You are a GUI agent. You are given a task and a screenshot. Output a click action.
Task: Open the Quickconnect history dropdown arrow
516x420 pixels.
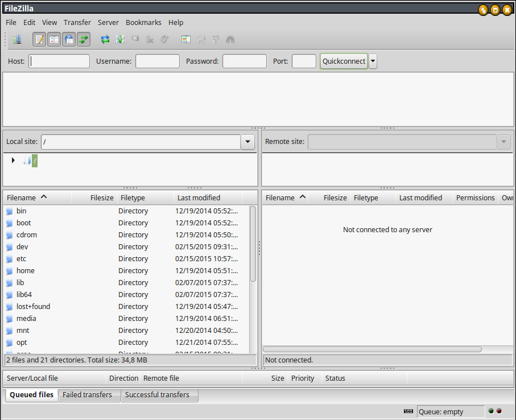(373, 61)
